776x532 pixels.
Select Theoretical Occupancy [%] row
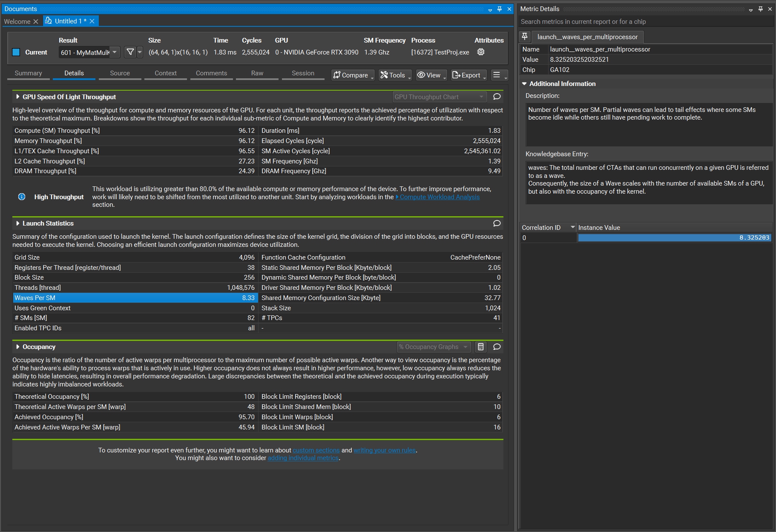pos(135,397)
